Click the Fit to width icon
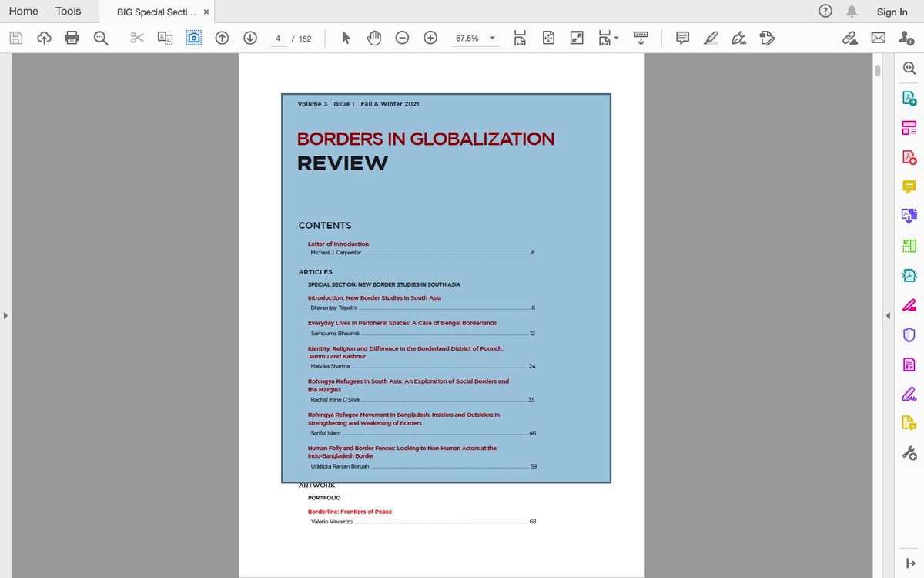Image resolution: width=924 pixels, height=578 pixels. pos(520,38)
